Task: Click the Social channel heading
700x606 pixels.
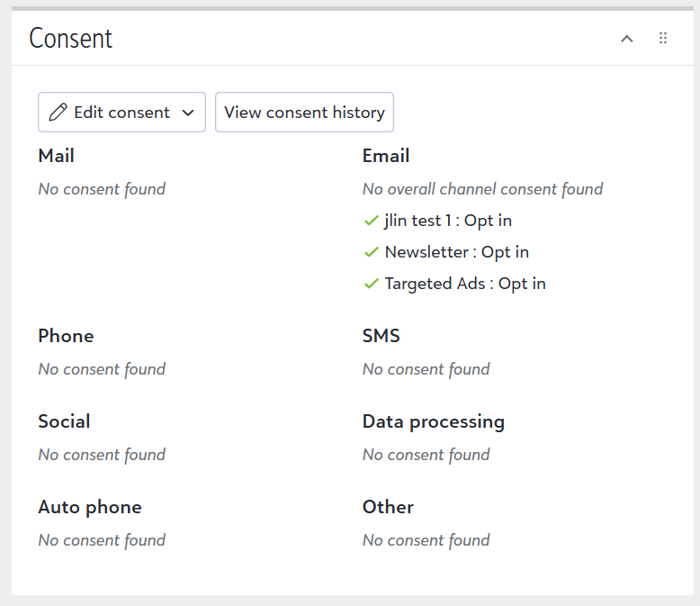Action: click(64, 421)
